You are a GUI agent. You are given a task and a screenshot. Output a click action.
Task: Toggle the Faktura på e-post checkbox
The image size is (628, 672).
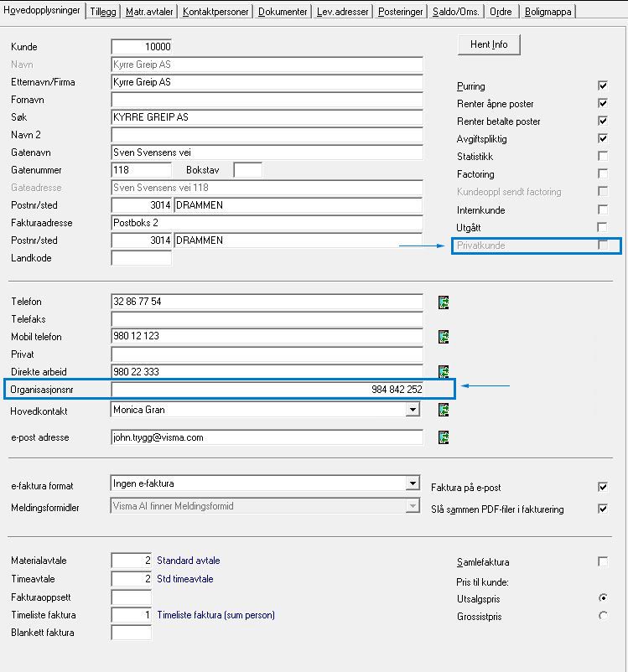[x=602, y=487]
